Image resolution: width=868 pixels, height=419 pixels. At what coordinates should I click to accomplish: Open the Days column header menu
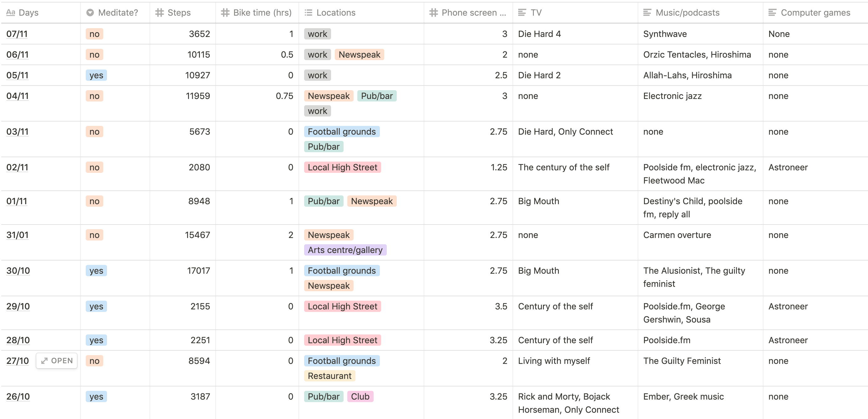tap(40, 13)
